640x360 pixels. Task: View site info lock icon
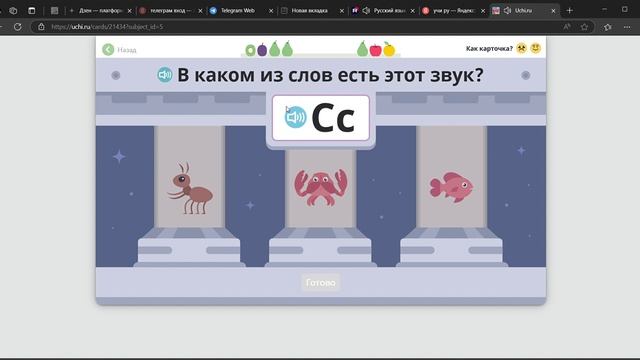[41, 27]
